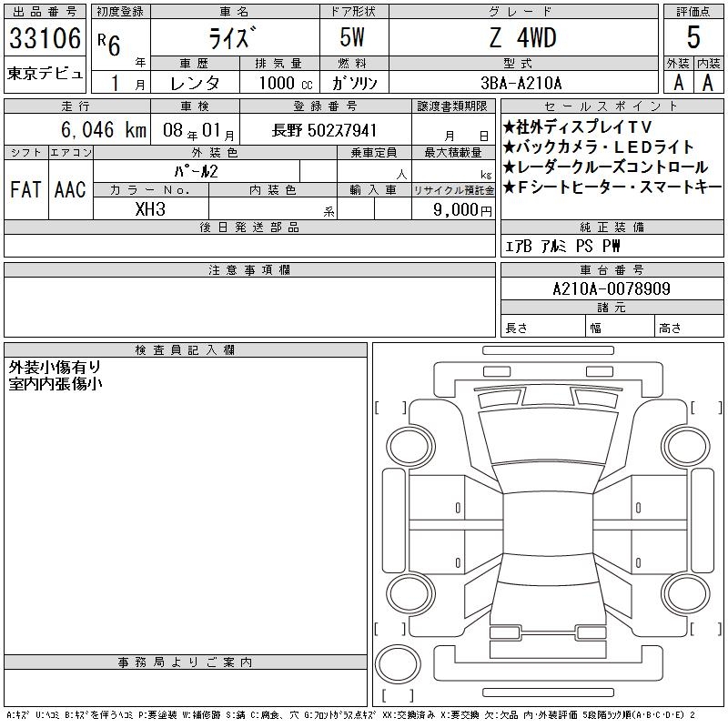The width and height of the screenshot is (728, 728).
Task: Select the grade value Z 4WD
Action: coord(522,37)
